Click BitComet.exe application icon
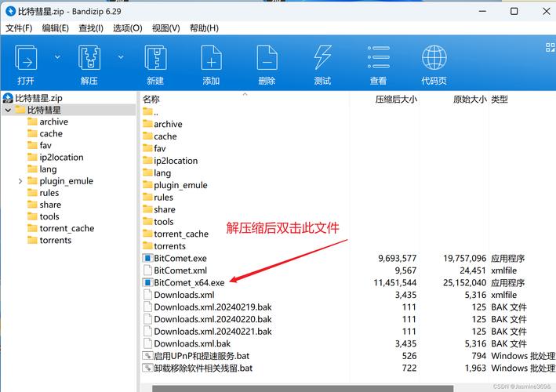 tap(147, 259)
